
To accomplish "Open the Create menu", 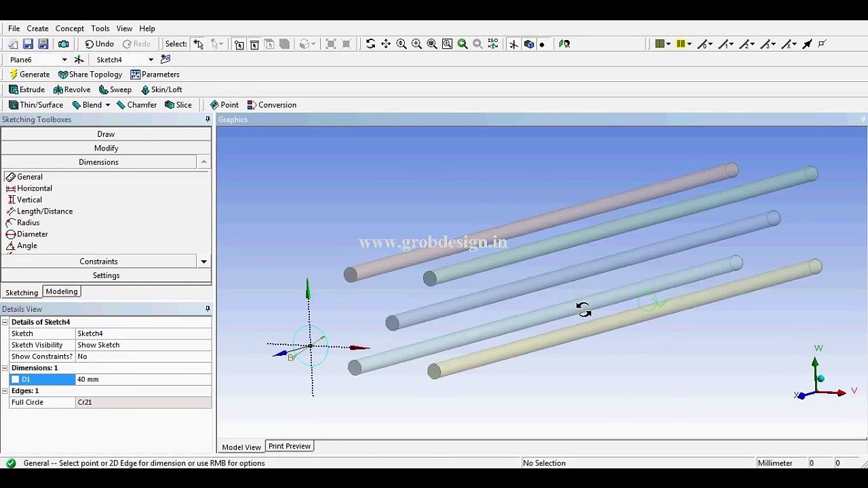I will (x=37, y=28).
